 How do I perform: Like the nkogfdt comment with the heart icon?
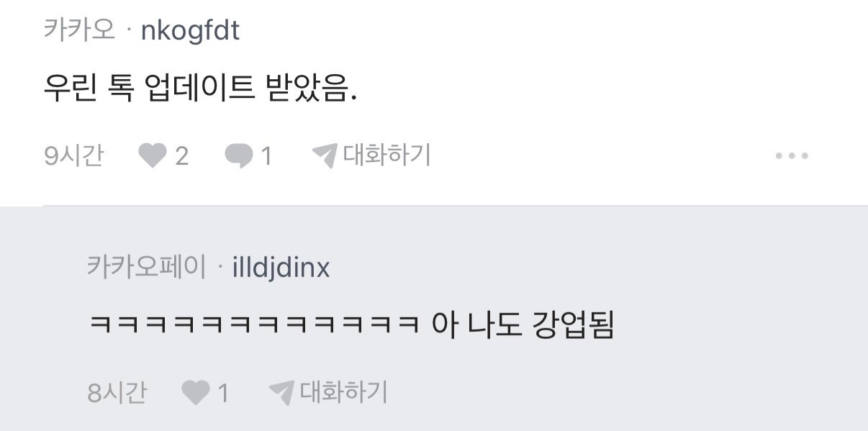click(x=152, y=155)
